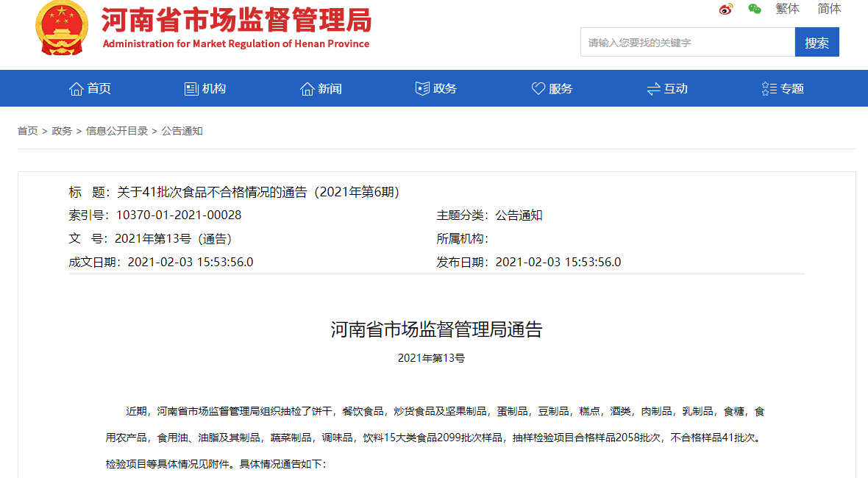The image size is (868, 478).
Task: Click the list-star icon beside 专题
Action: 769,88
